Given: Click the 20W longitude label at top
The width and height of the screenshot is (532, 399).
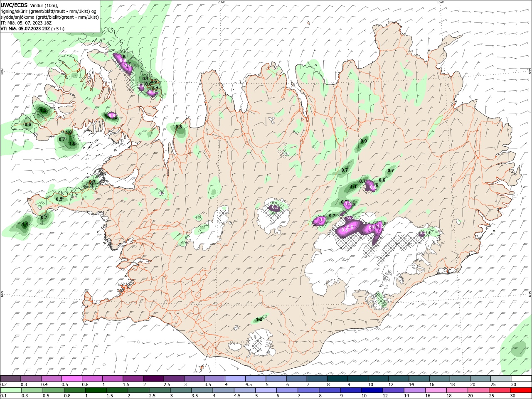Looking at the screenshot, I should tap(221, 2).
